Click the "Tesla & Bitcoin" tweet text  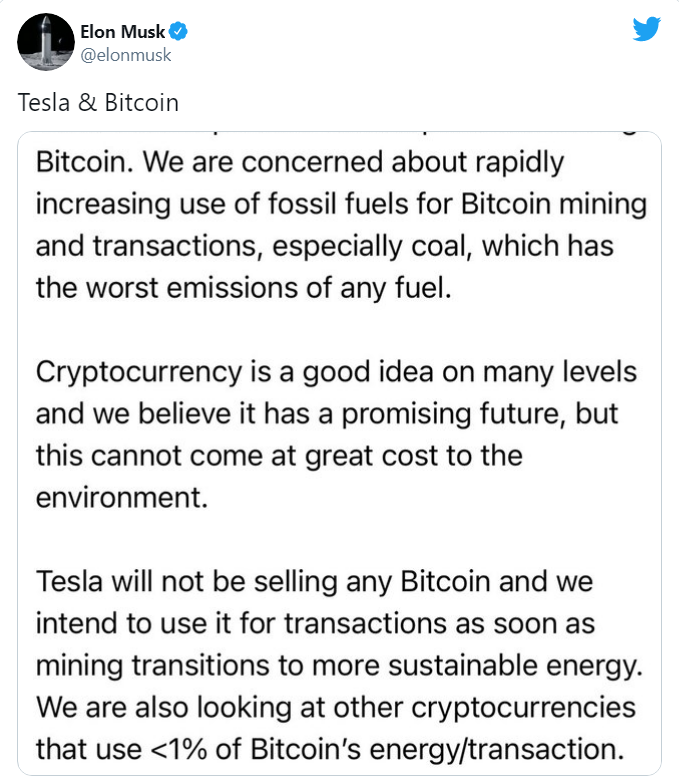(100, 103)
